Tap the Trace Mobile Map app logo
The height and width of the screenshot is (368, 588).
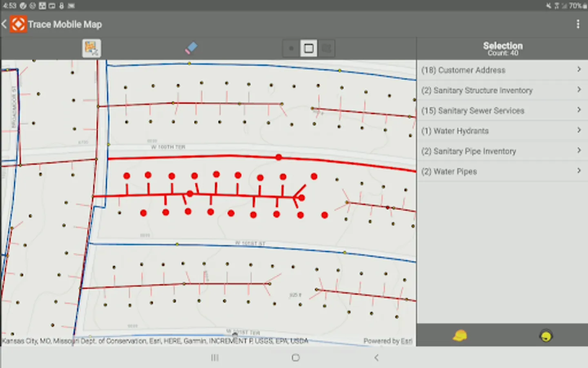point(18,24)
